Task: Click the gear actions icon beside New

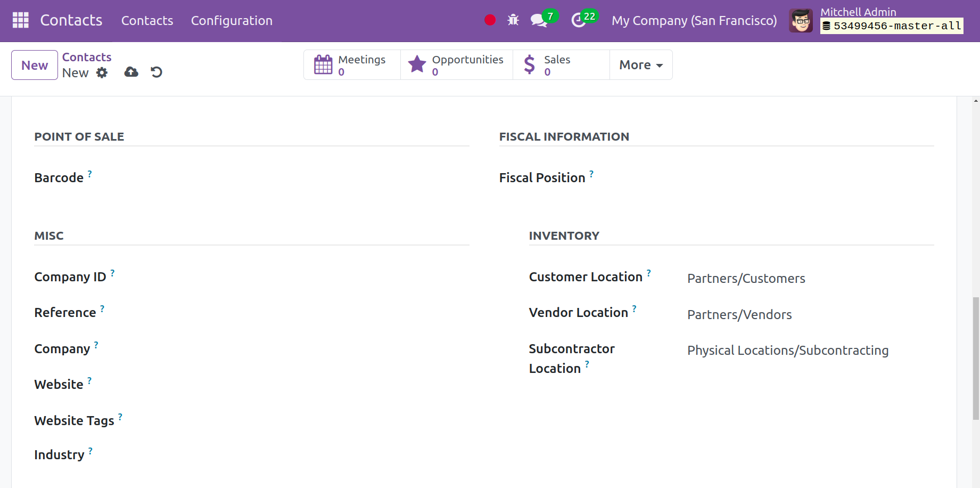Action: point(102,72)
